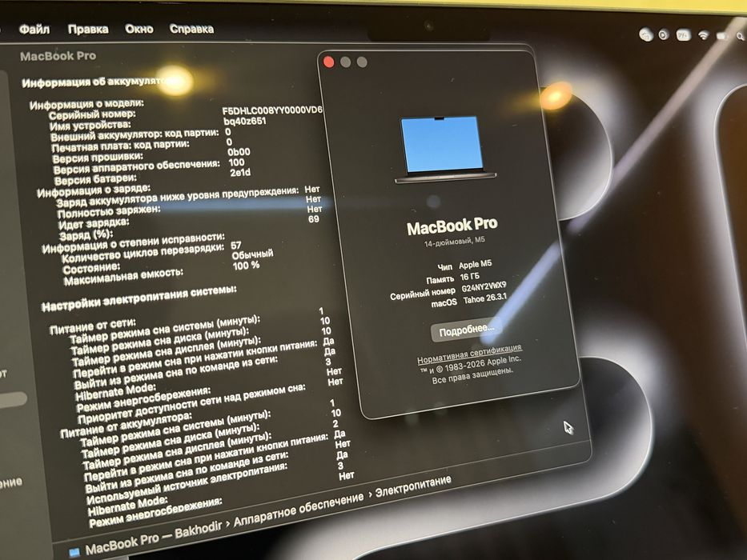Click the Информация о заряде label
The height and width of the screenshot is (560, 747).
coord(94,190)
